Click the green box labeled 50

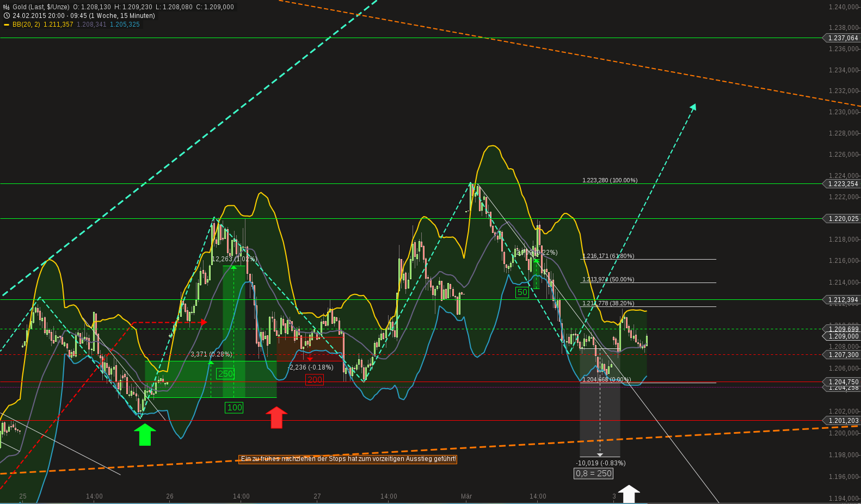pyautogui.click(x=522, y=292)
